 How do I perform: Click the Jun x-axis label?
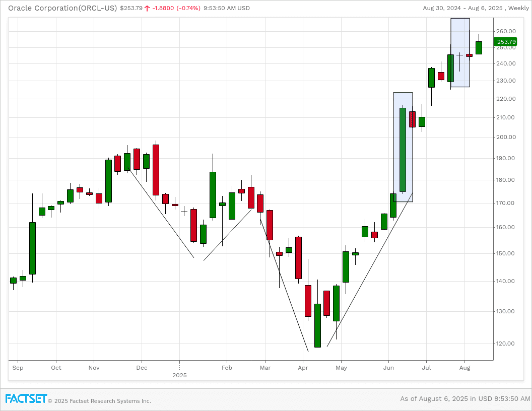[x=389, y=368]
